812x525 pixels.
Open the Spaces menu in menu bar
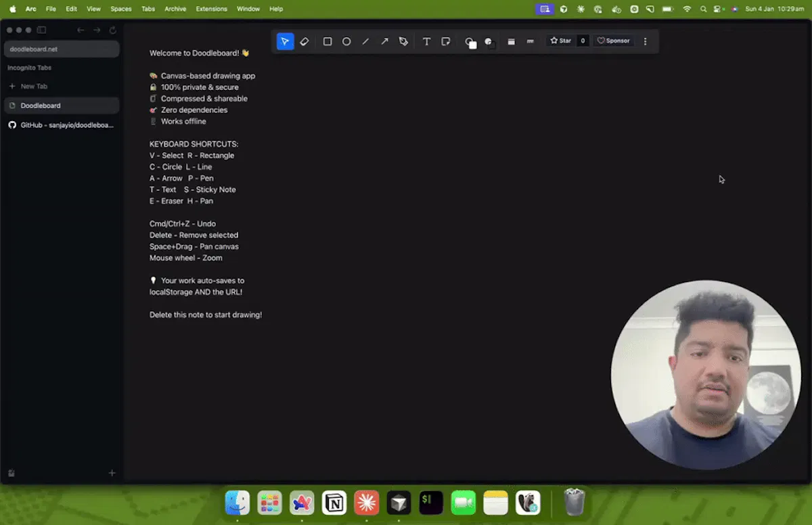pyautogui.click(x=121, y=9)
